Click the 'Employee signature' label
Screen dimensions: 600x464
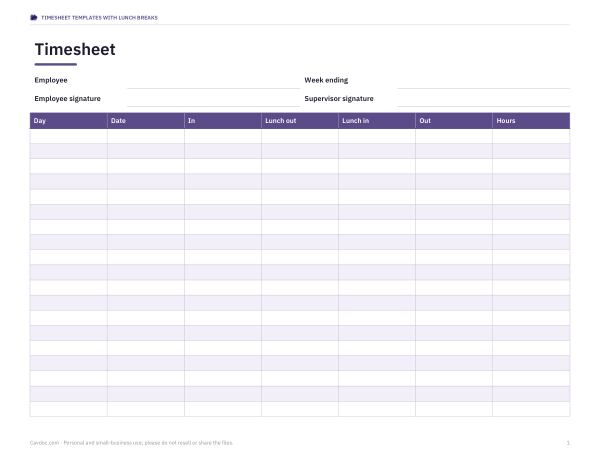pos(67,99)
